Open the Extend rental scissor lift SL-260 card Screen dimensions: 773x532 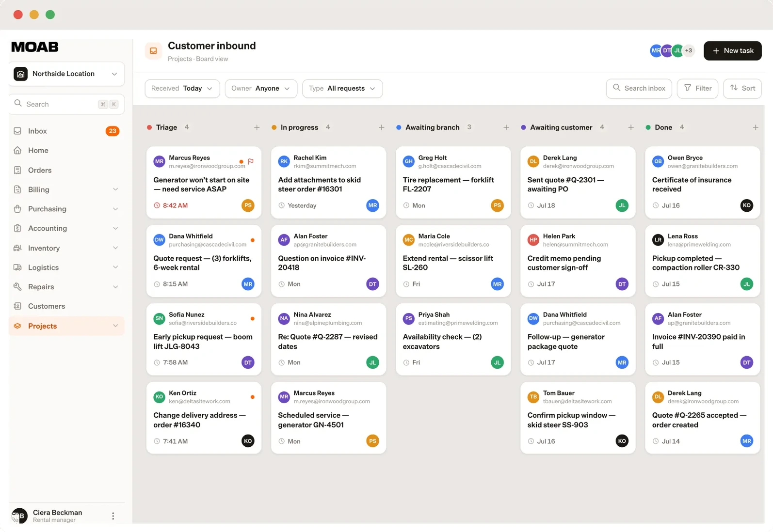click(x=453, y=261)
